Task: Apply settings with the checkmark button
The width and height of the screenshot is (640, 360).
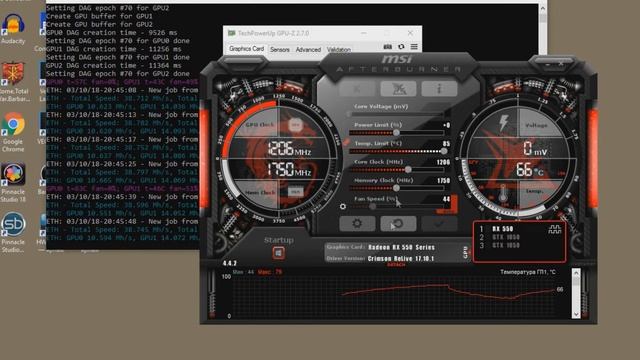Action: click(439, 224)
